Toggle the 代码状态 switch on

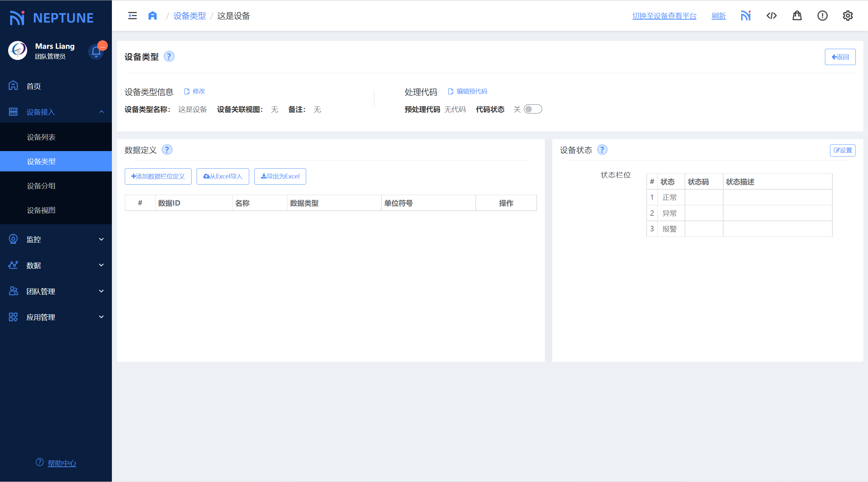[x=533, y=109]
